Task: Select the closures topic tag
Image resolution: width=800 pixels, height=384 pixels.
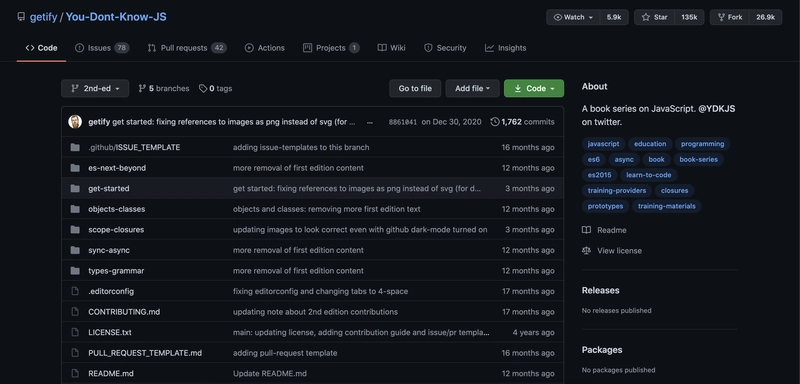Action: tap(674, 191)
